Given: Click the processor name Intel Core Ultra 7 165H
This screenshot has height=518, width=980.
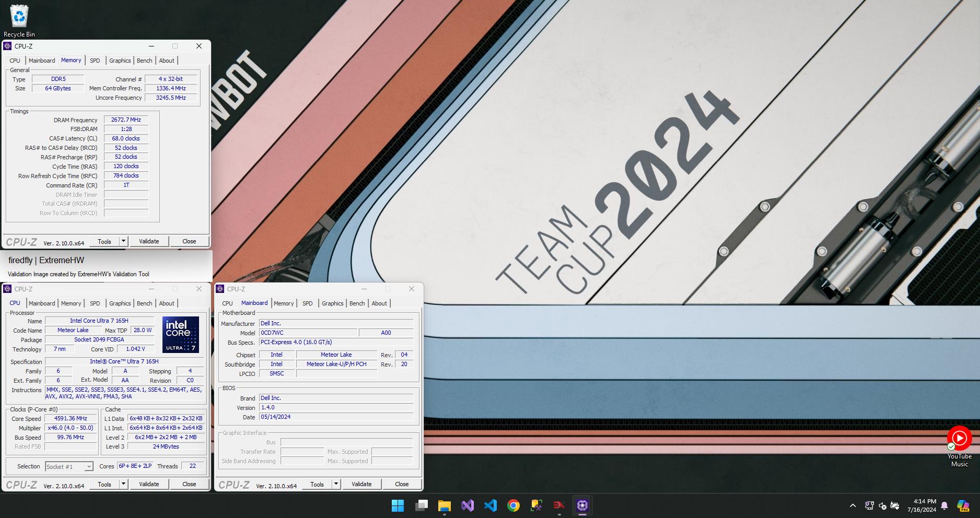Looking at the screenshot, I should coord(99,321).
